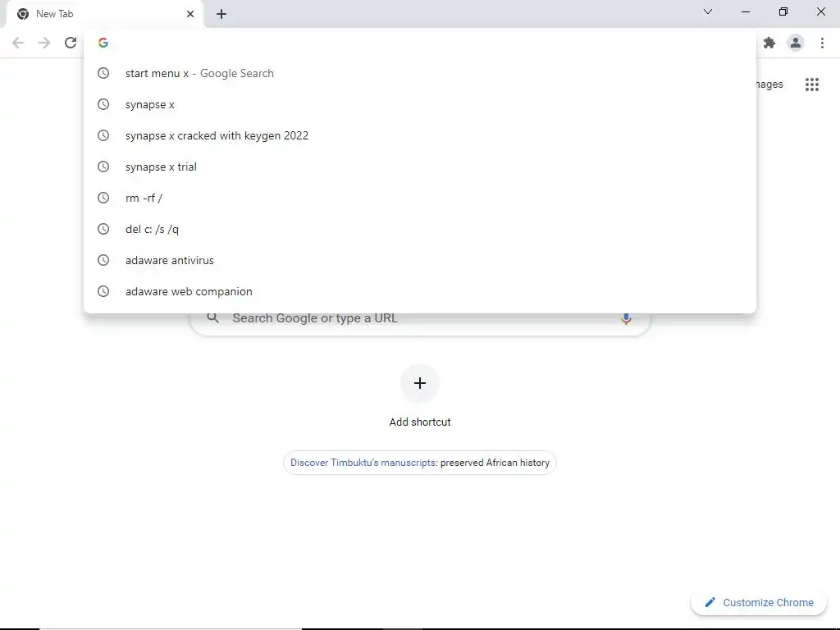Screen dimensions: 840x630
Task: Open the tab search dropdown arrow
Action: click(x=708, y=11)
